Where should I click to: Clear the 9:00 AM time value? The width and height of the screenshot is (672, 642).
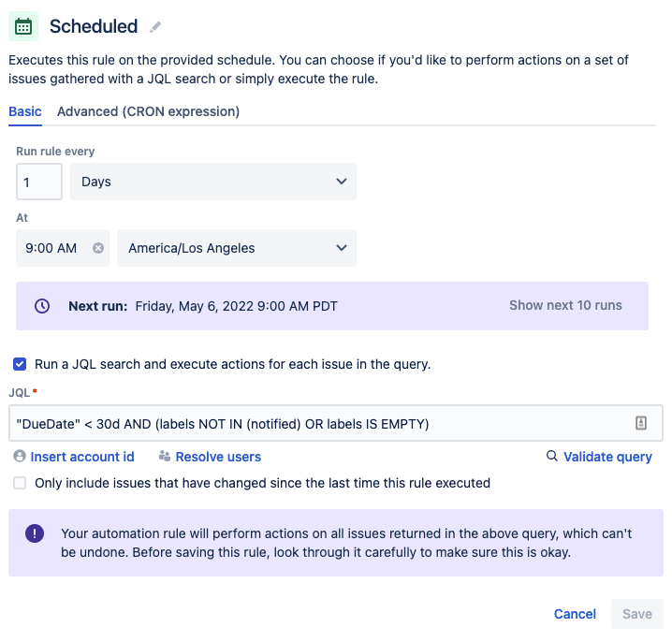[x=97, y=248]
